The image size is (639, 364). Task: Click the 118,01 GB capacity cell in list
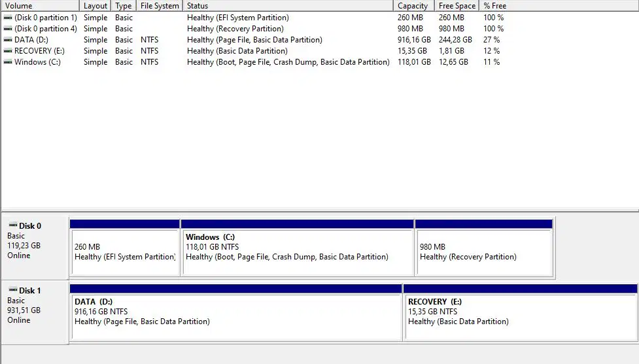tap(414, 62)
